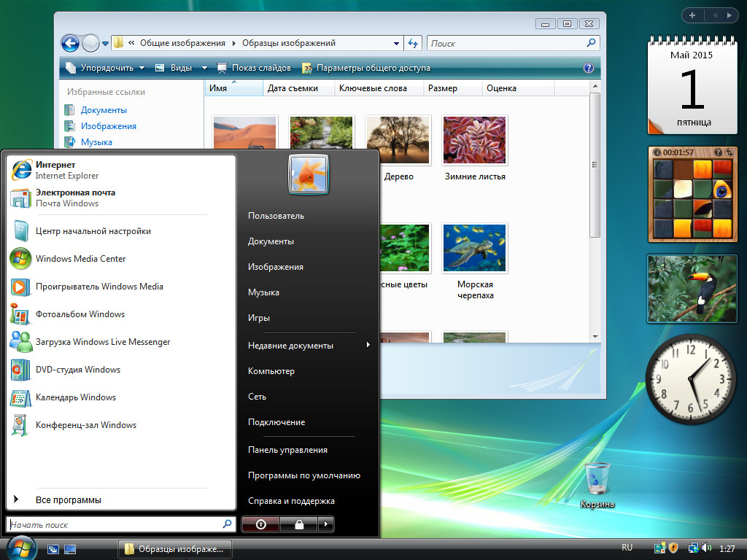747x560 pixels.
Task: Launch Фотоальбом Windows icon
Action: 20,314
